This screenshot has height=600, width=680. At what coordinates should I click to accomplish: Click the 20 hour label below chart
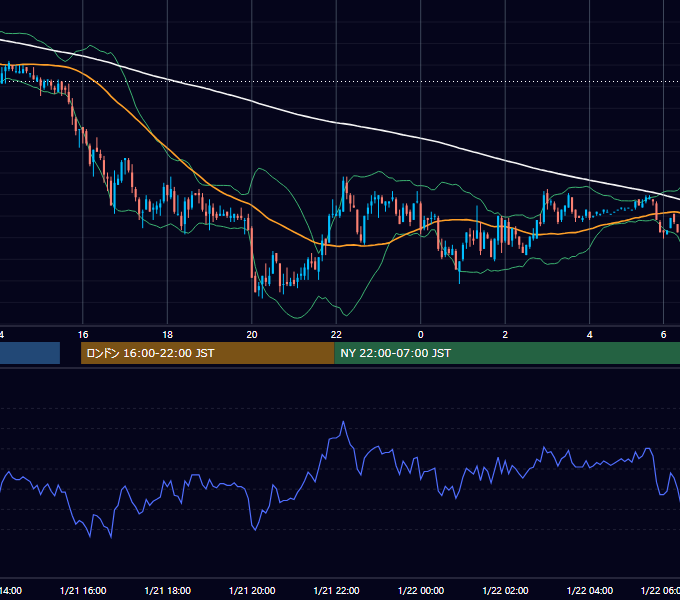click(x=252, y=335)
